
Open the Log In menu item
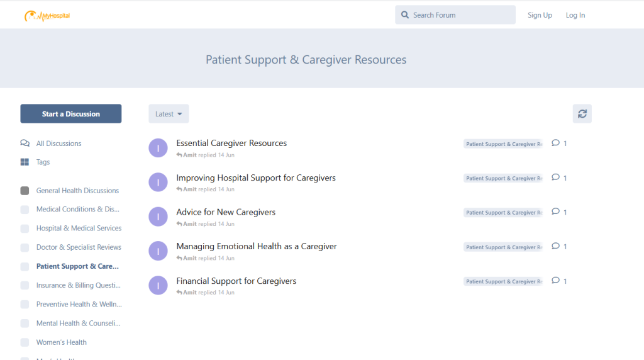(575, 15)
